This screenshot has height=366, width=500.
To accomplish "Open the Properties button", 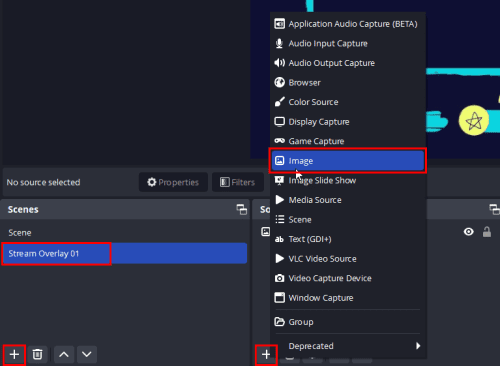I will point(173,182).
